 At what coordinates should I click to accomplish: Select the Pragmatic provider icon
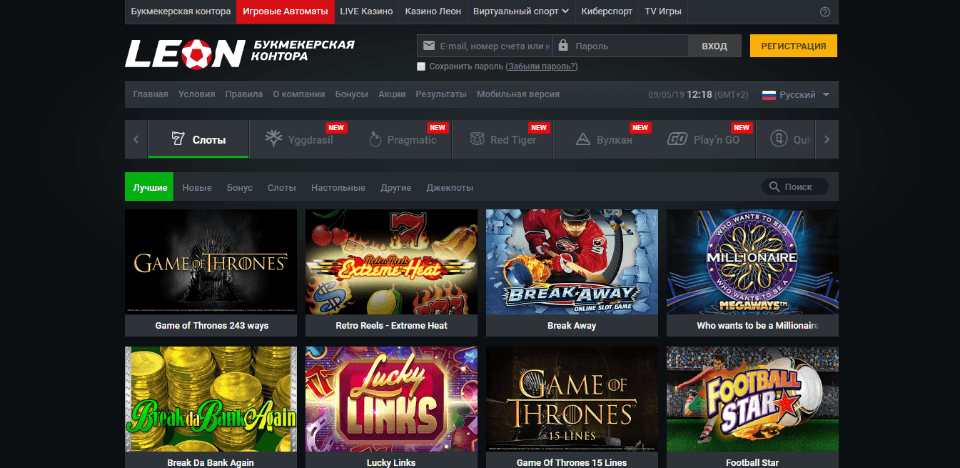(x=375, y=140)
